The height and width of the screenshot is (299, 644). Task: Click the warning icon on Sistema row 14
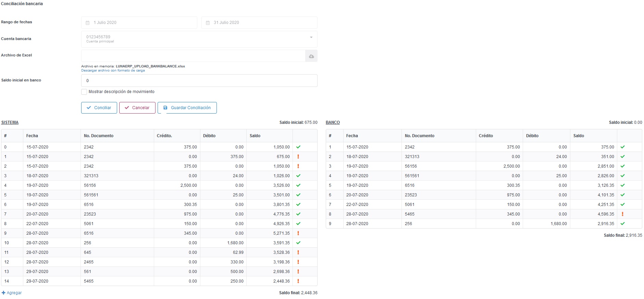pyautogui.click(x=298, y=281)
